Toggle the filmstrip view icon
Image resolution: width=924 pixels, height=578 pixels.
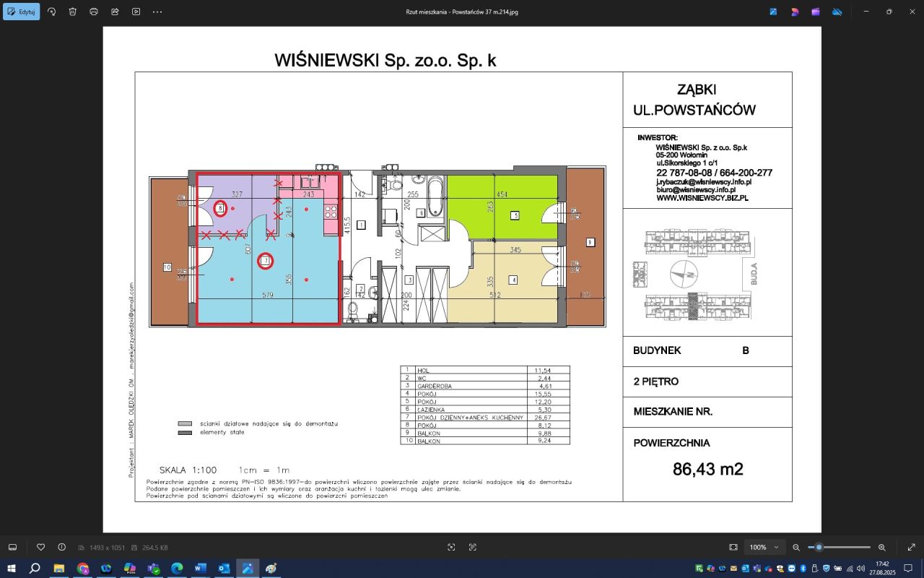[12, 547]
